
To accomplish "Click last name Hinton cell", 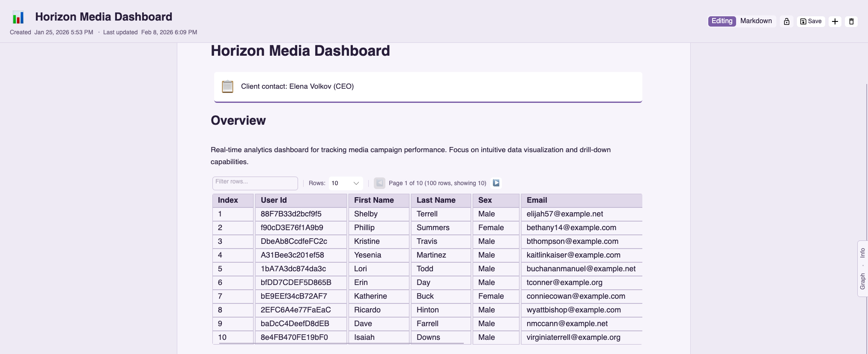I will pyautogui.click(x=441, y=310).
